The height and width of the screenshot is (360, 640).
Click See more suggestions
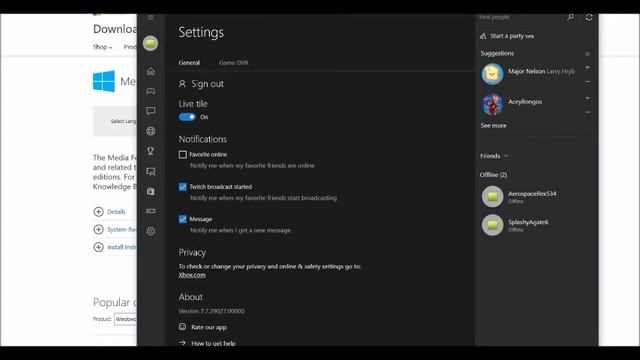click(493, 125)
